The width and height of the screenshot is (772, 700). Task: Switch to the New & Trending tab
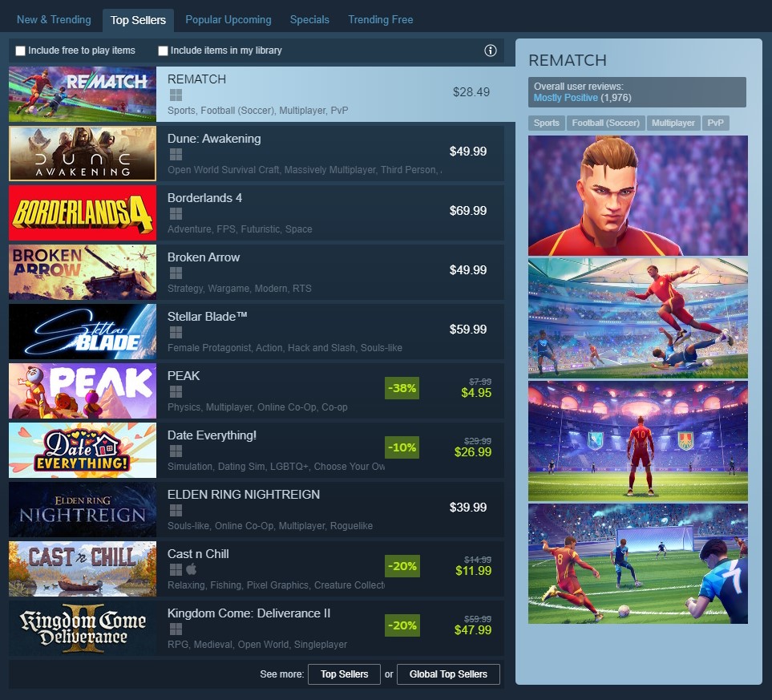pos(54,20)
